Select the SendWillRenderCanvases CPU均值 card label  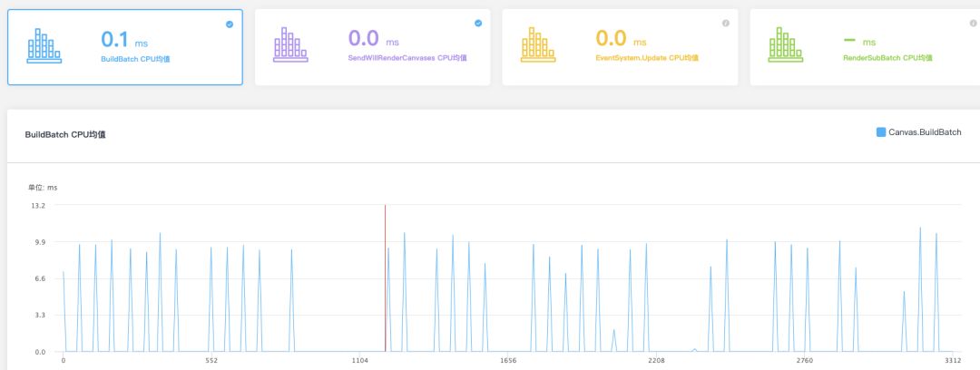(x=407, y=58)
